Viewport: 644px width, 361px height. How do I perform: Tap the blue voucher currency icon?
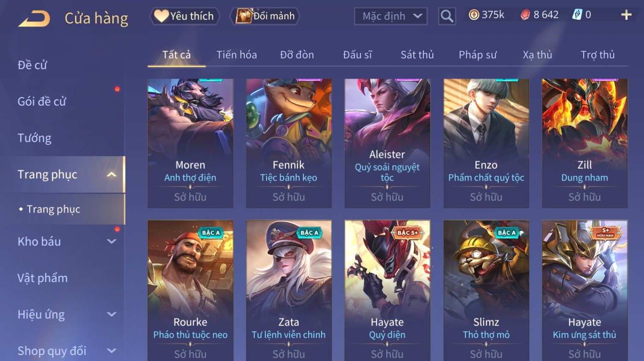[577, 15]
